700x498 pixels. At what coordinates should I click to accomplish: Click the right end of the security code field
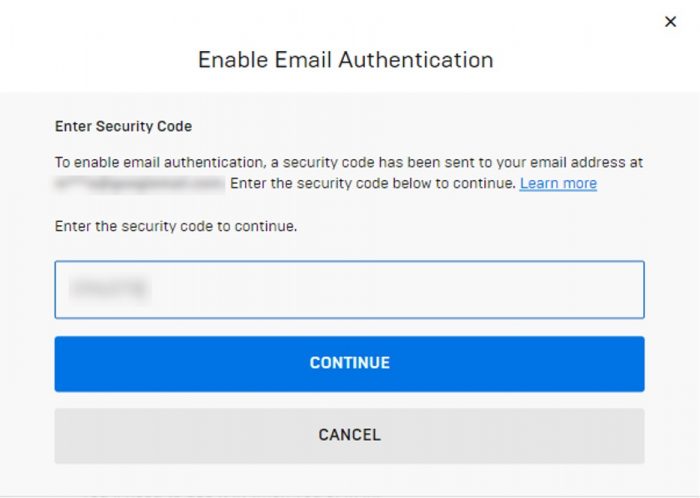[620, 290]
